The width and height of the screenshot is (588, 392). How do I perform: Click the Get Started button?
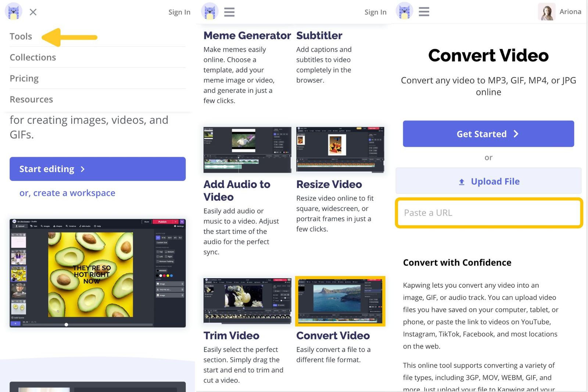pyautogui.click(x=488, y=134)
